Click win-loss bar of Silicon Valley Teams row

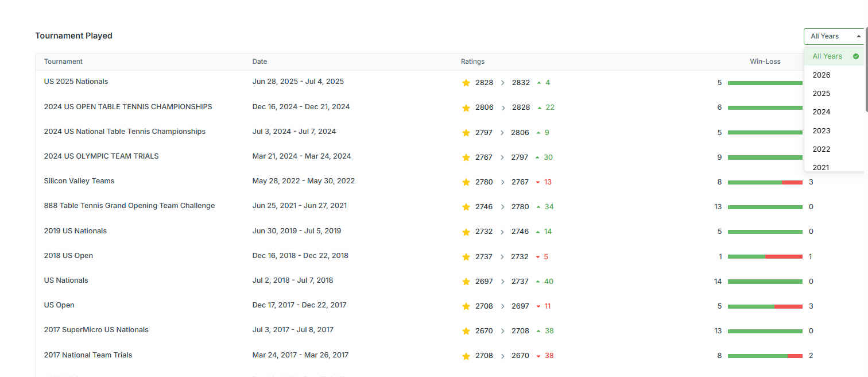click(765, 182)
